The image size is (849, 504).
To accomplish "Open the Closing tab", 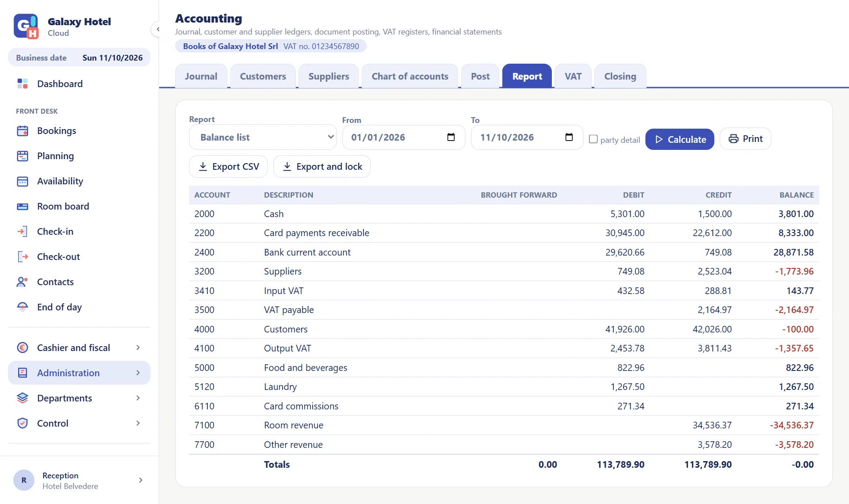I will click(620, 76).
